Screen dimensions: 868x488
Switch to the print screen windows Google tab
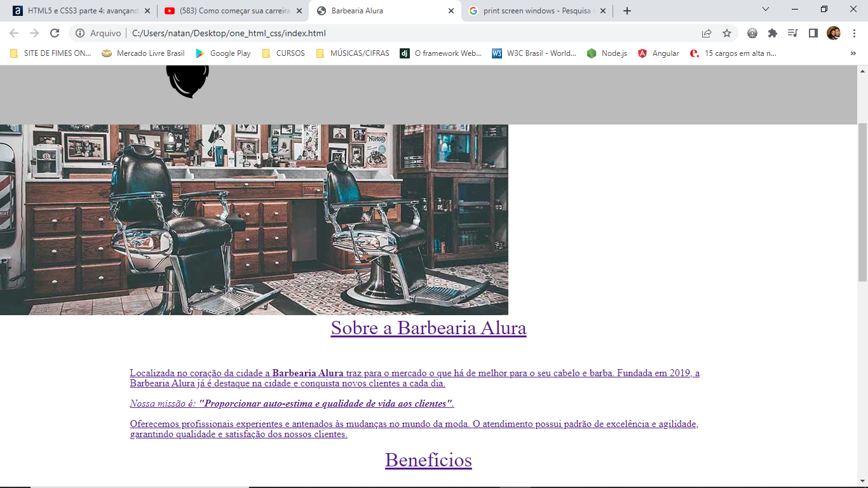[x=537, y=11]
